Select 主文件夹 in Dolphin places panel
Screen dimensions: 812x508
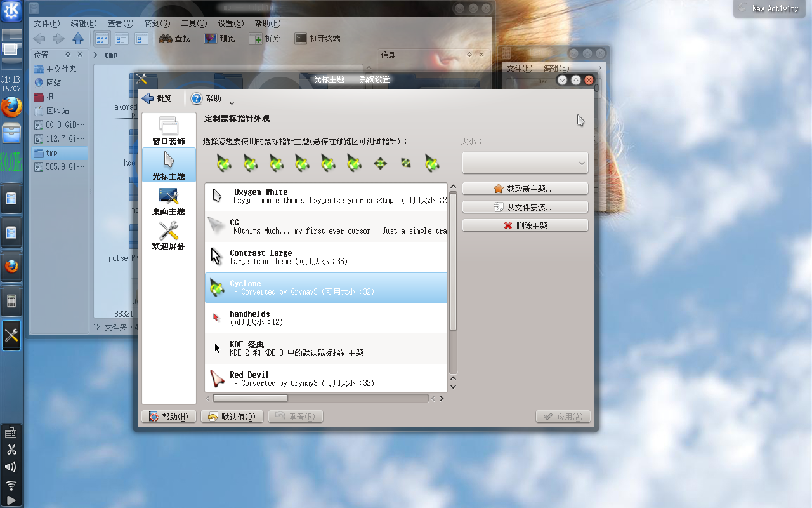60,69
